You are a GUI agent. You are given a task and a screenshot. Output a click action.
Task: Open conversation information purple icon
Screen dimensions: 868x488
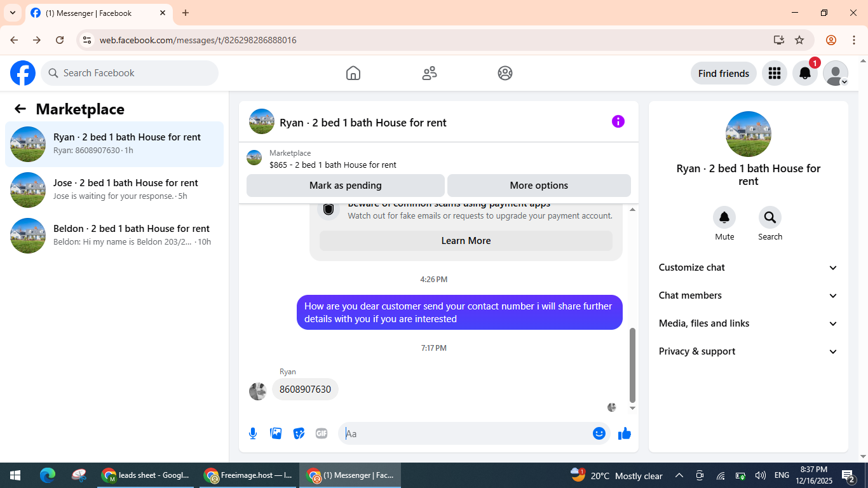click(x=618, y=121)
